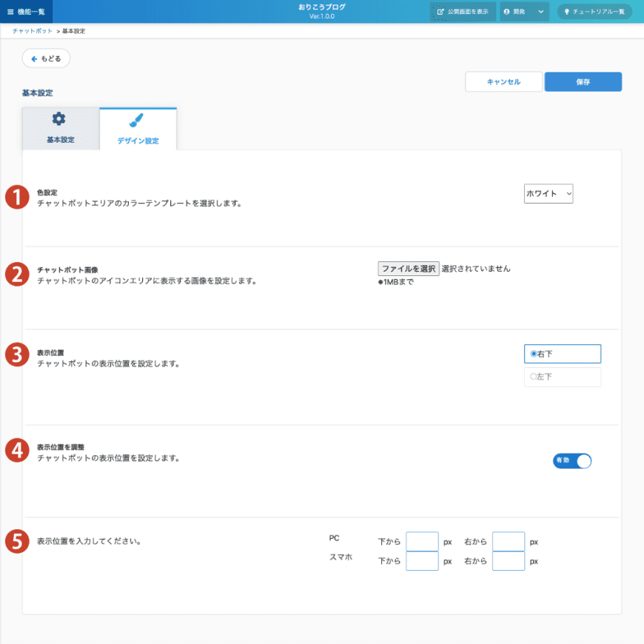
Task: Select the 右下 display position
Action: pos(562,354)
